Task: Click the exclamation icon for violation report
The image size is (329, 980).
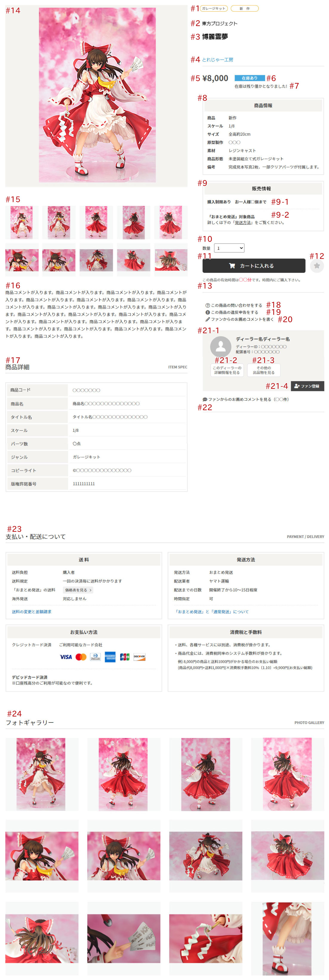Action: [207, 312]
